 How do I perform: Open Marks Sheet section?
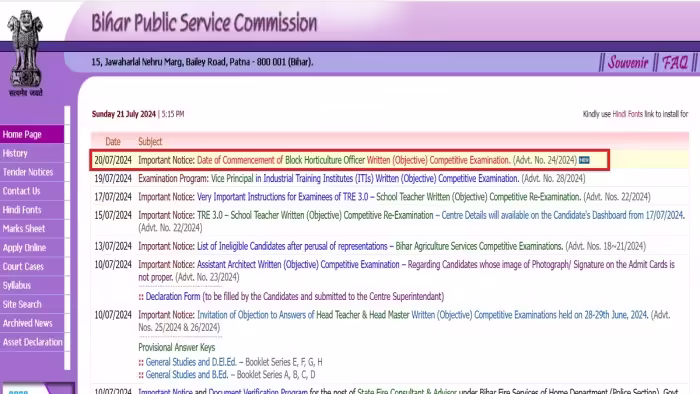[x=32, y=228]
